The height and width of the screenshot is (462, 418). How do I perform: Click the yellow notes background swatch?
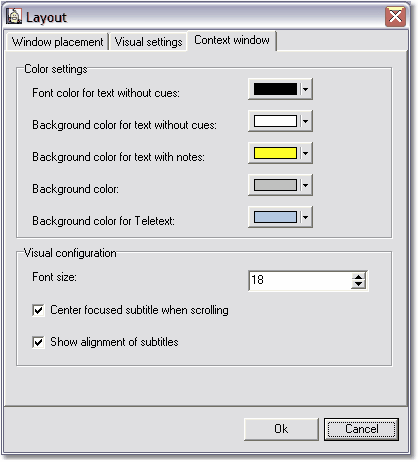click(275, 153)
